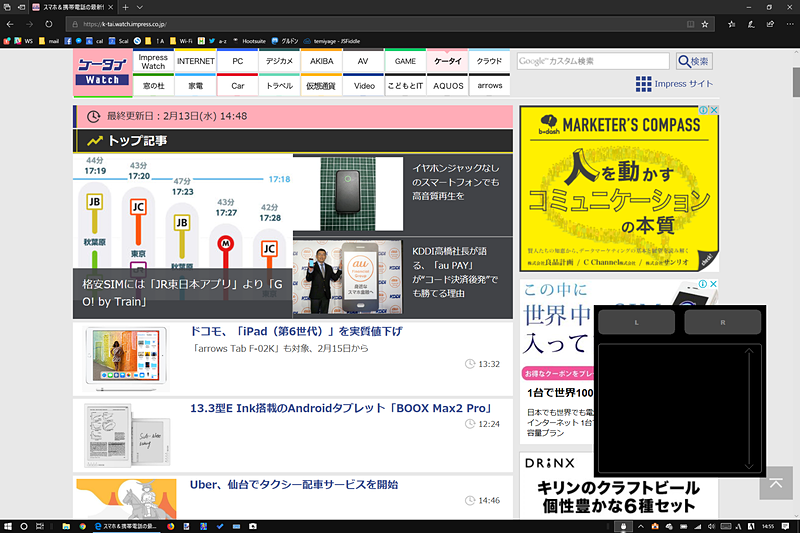Screen dimensions: 800x533
Task: Open the グルドン bookmark
Action: tap(285, 41)
